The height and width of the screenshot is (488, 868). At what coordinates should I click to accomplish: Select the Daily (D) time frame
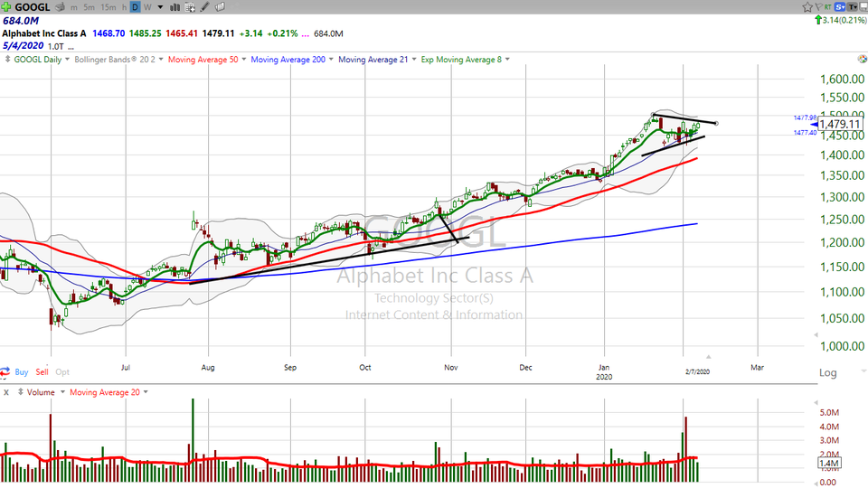[135, 7]
